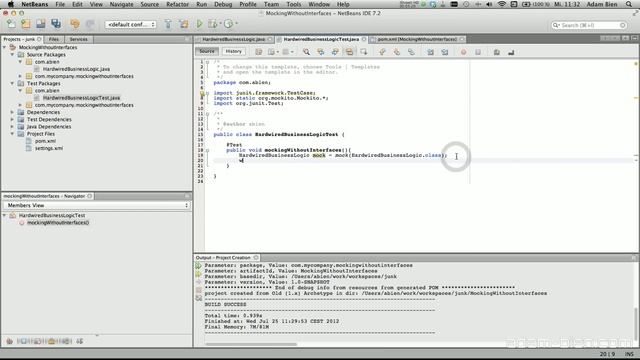640x360 pixels.
Task: Open the default configuration dropdown
Action: coord(131,24)
